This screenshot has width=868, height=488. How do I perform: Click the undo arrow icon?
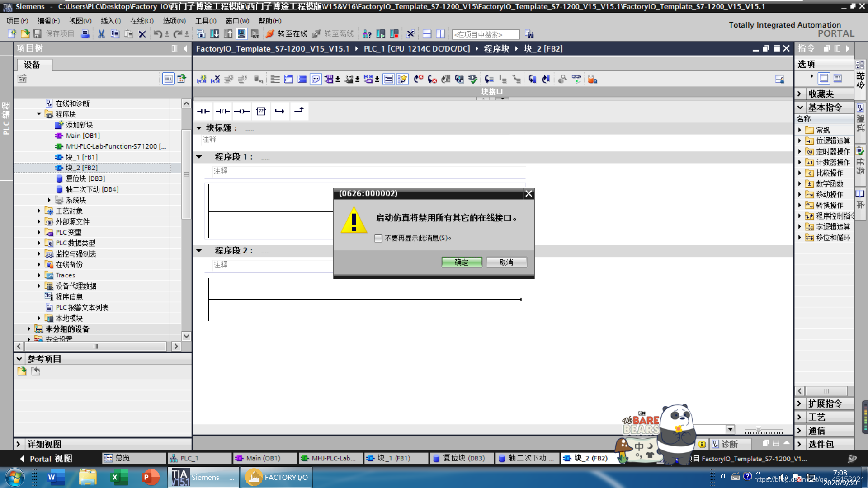[158, 34]
